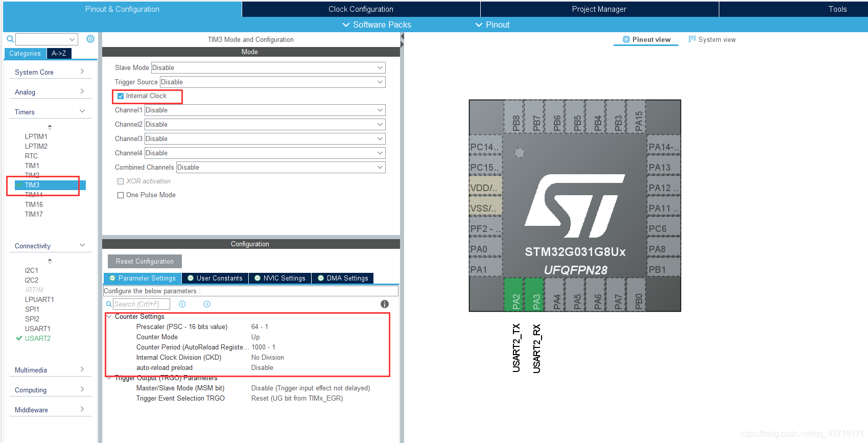
Task: Open the gear settings icon near the search box
Action: 90,39
